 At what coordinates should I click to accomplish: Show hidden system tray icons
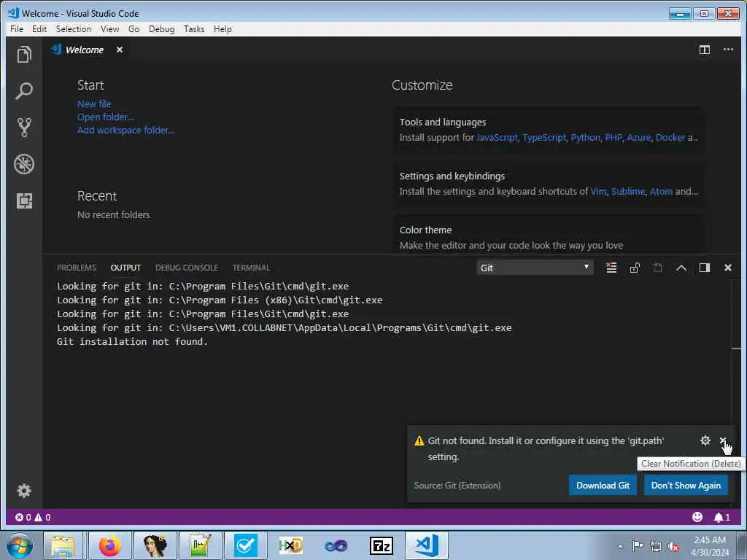(x=620, y=546)
